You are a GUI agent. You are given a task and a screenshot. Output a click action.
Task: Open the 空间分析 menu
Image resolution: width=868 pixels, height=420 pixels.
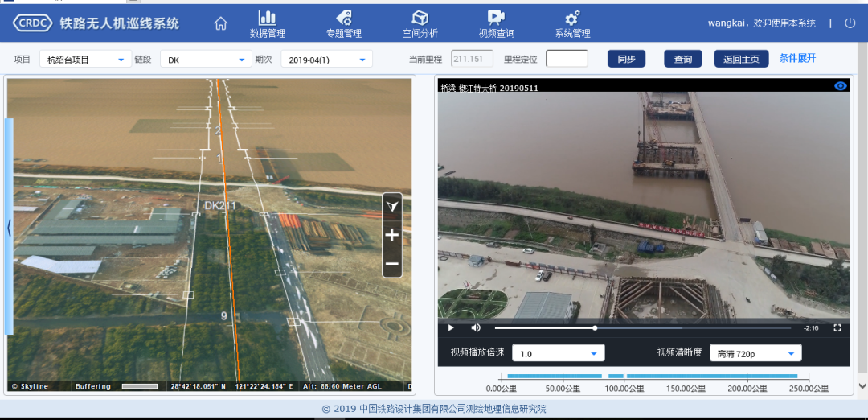(420, 24)
